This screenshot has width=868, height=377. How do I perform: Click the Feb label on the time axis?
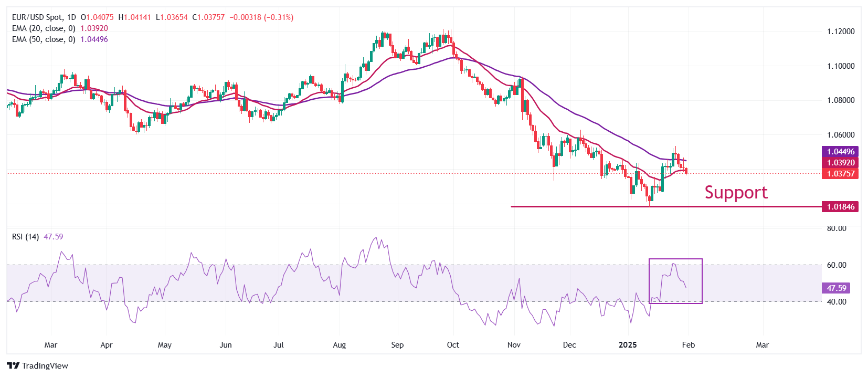[688, 345]
